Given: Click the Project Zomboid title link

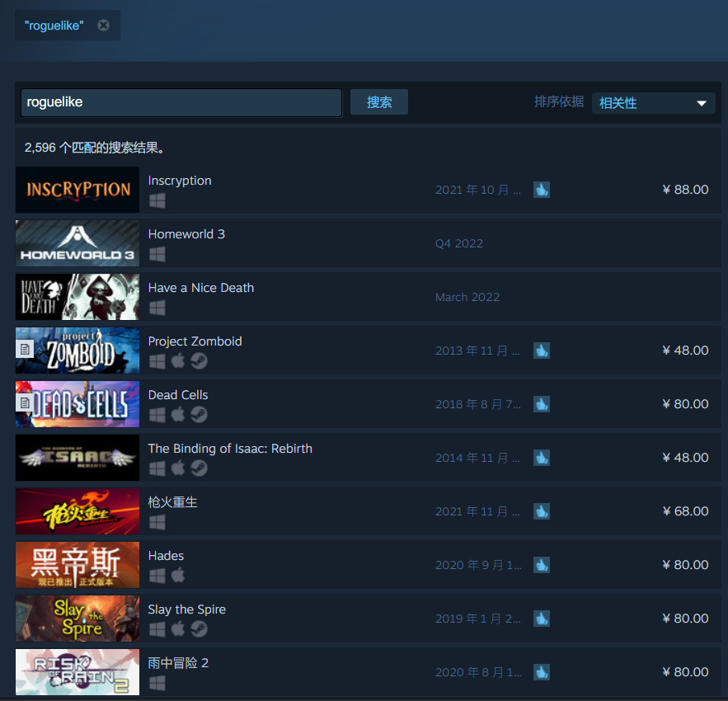Looking at the screenshot, I should pos(195,341).
